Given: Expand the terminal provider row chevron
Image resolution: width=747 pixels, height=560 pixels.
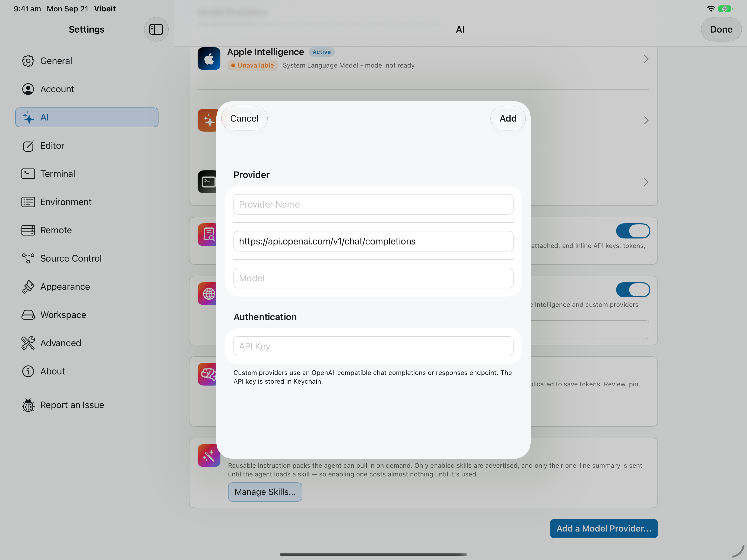Looking at the screenshot, I should click(646, 182).
